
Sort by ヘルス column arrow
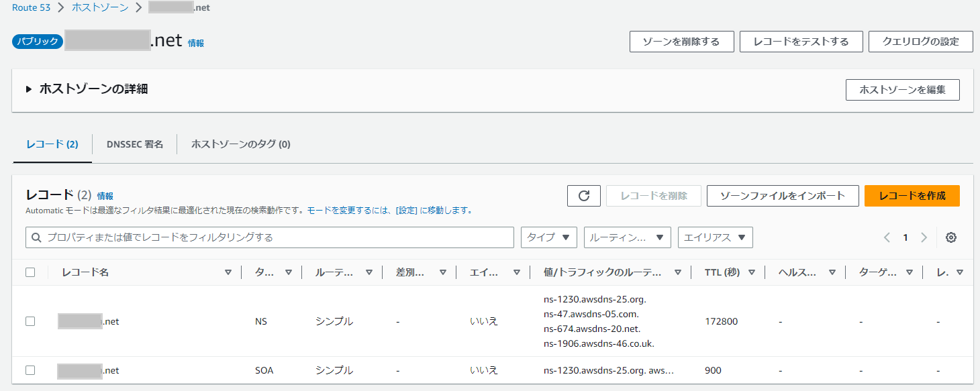832,272
